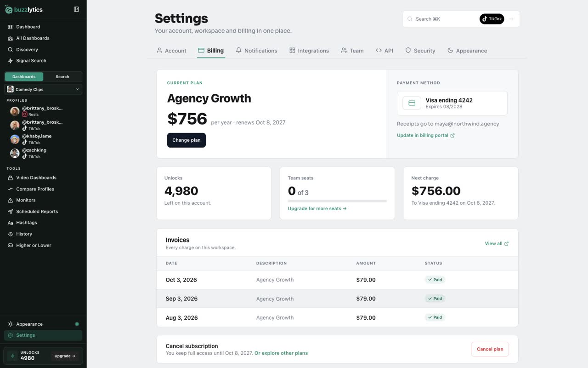Screen dimensions: 588x368
Task: Open Settings in sidebar
Action: pos(43,335)
